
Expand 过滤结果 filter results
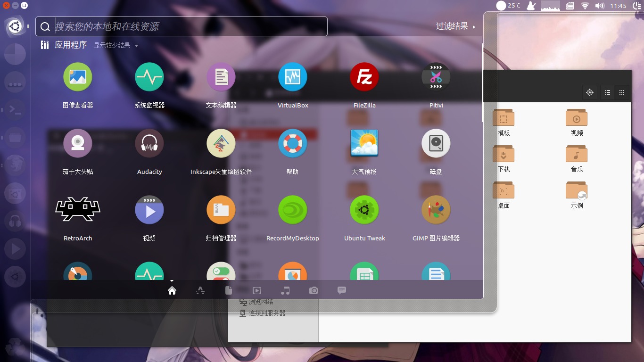coord(455,26)
